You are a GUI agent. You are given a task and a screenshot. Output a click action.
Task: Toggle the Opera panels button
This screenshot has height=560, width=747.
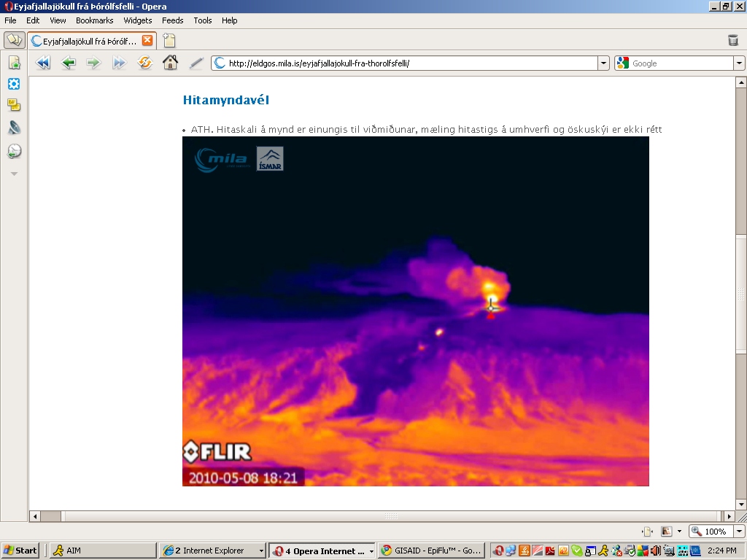click(x=15, y=40)
